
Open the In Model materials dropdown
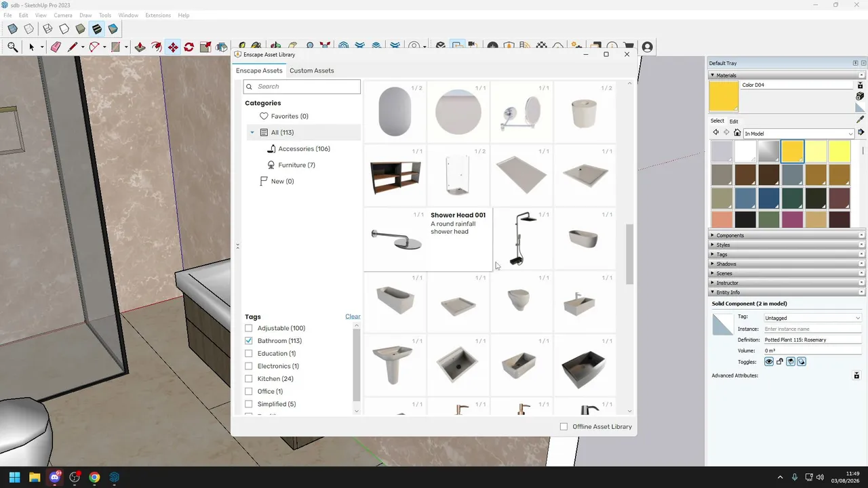pos(798,134)
